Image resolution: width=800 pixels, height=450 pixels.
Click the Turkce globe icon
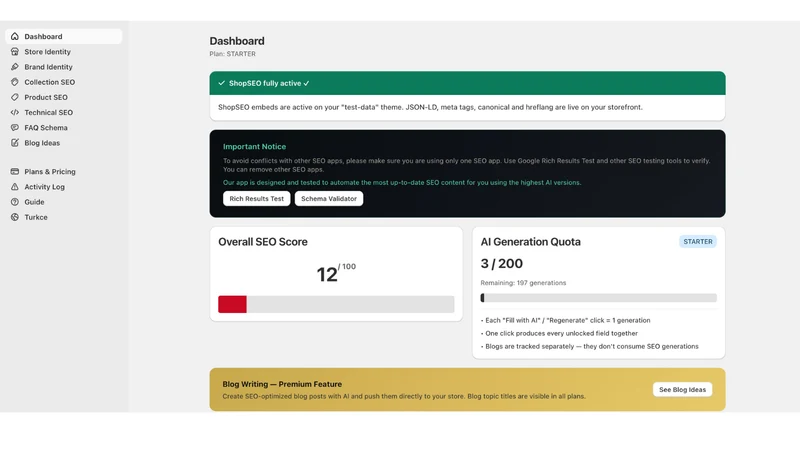click(x=15, y=217)
